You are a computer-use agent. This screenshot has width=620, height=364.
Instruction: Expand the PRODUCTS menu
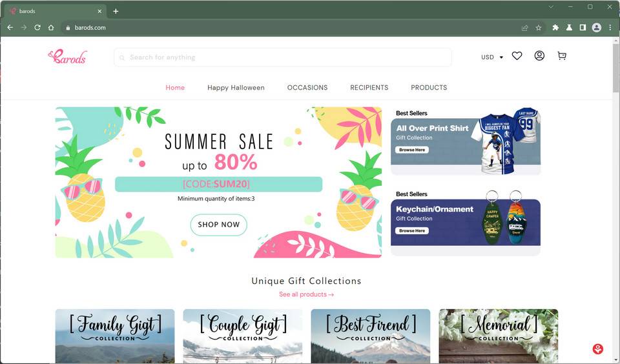click(x=429, y=87)
